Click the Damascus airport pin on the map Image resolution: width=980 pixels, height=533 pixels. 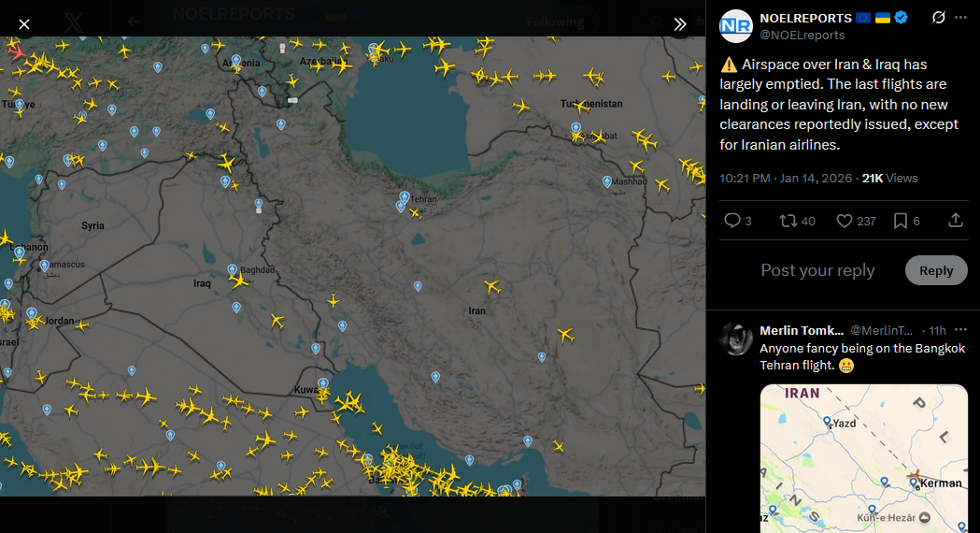coord(44,266)
